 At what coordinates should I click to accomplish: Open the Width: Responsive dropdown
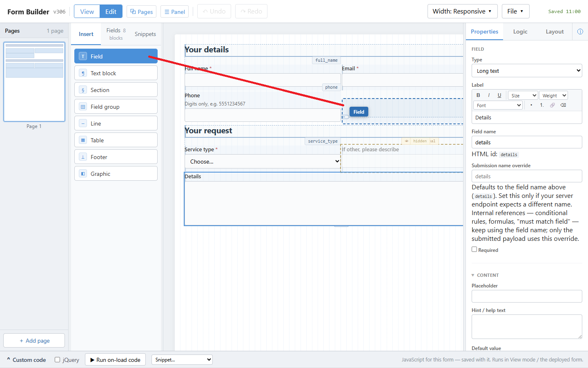pyautogui.click(x=463, y=11)
